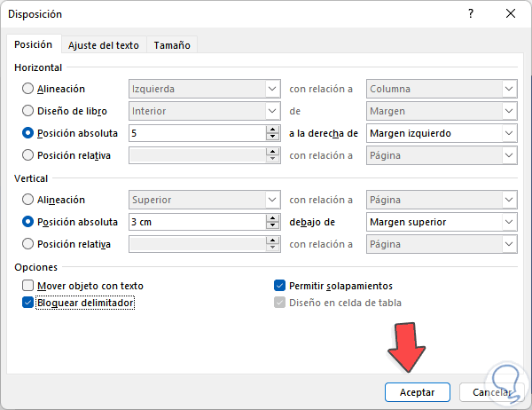The width and height of the screenshot is (532, 410).
Task: Decrease horizontal absolute position spinner down arrow
Action: click(x=272, y=137)
